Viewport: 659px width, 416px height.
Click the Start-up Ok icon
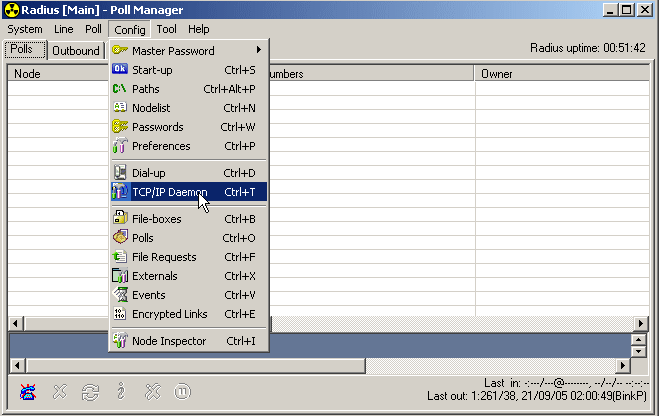[120, 69]
